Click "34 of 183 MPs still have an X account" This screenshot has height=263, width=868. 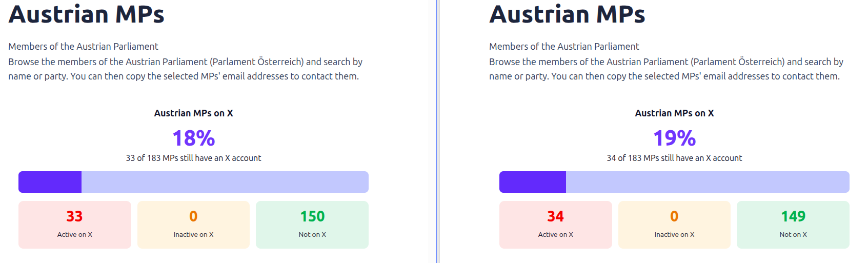674,158
